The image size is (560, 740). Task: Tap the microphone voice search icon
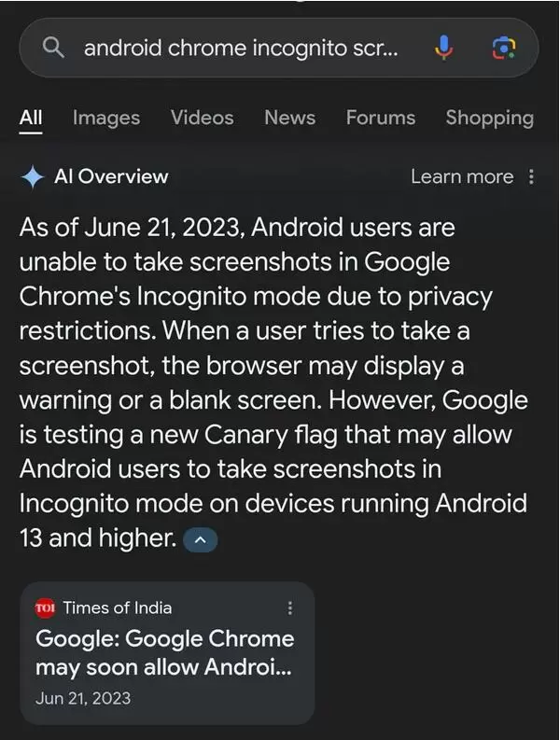click(x=444, y=48)
